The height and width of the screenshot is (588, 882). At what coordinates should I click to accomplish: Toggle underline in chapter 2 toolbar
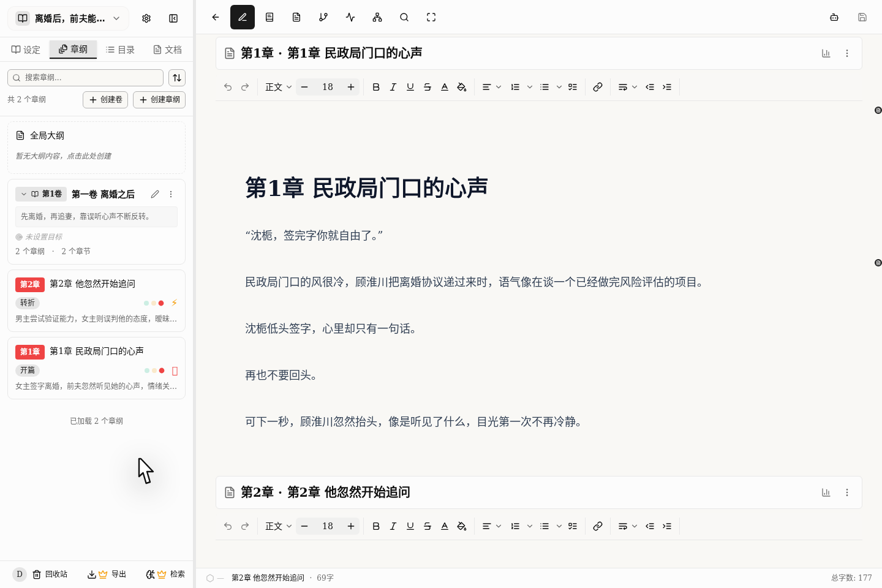(x=410, y=526)
